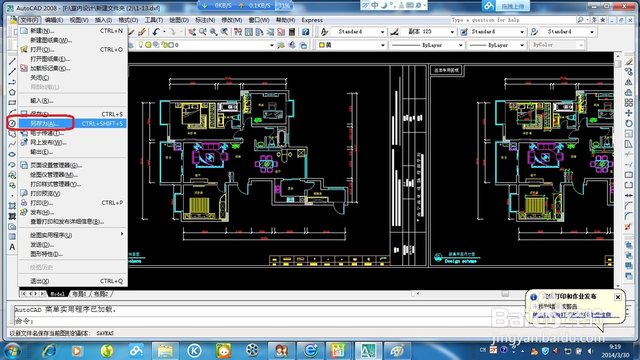The width and height of the screenshot is (640, 360).
Task: Open Internet Explorer in the taskbar
Action: pos(49,351)
